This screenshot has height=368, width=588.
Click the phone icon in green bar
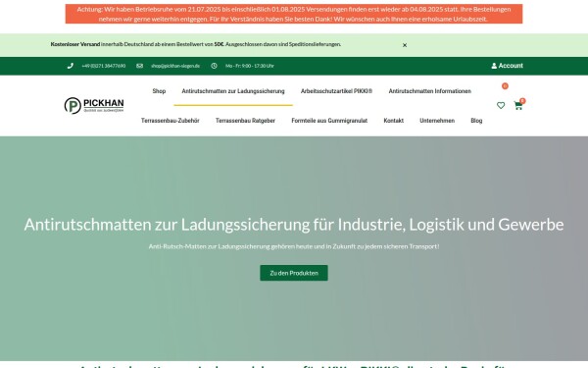coord(71,66)
